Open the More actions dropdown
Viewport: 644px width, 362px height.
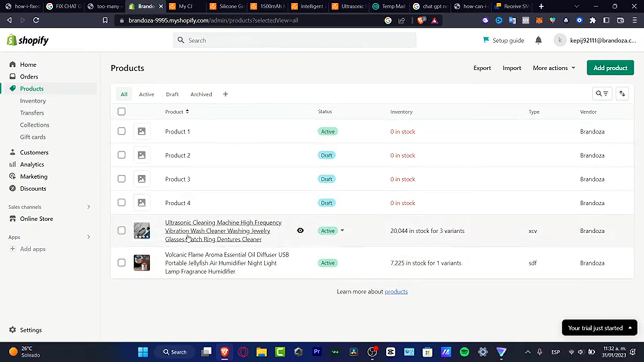click(554, 68)
